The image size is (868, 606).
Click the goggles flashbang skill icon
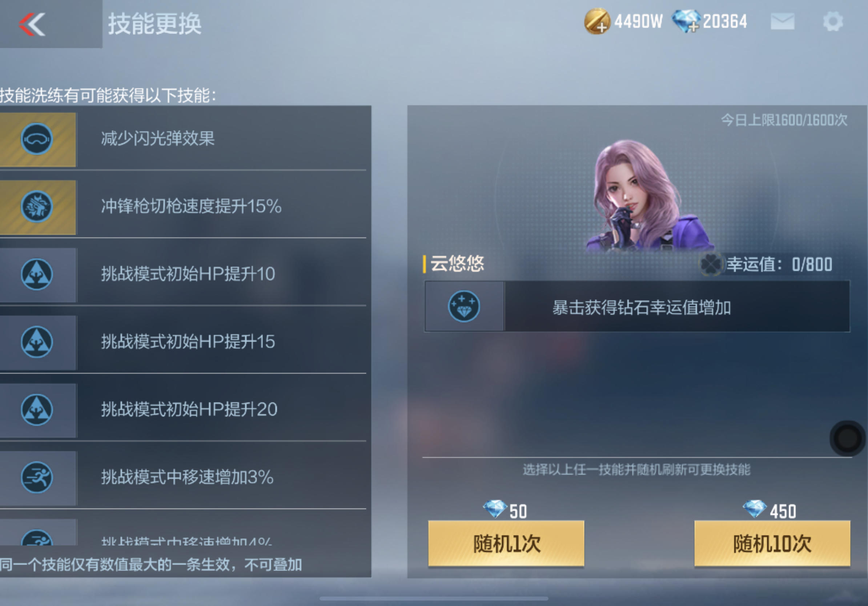click(37, 139)
